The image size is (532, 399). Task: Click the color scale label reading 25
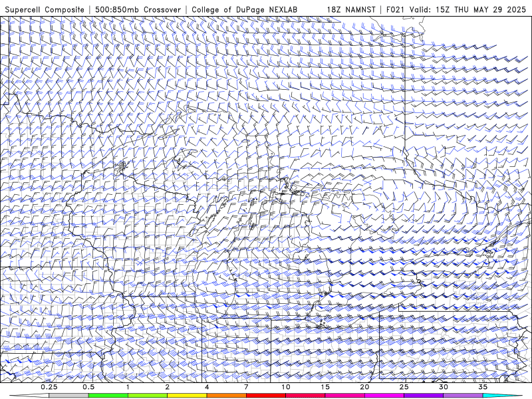tap(404, 387)
